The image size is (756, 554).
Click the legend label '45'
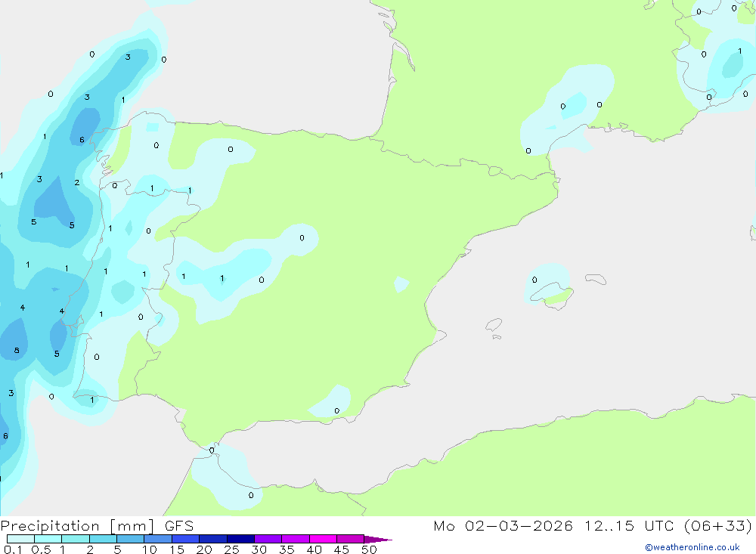(x=342, y=549)
